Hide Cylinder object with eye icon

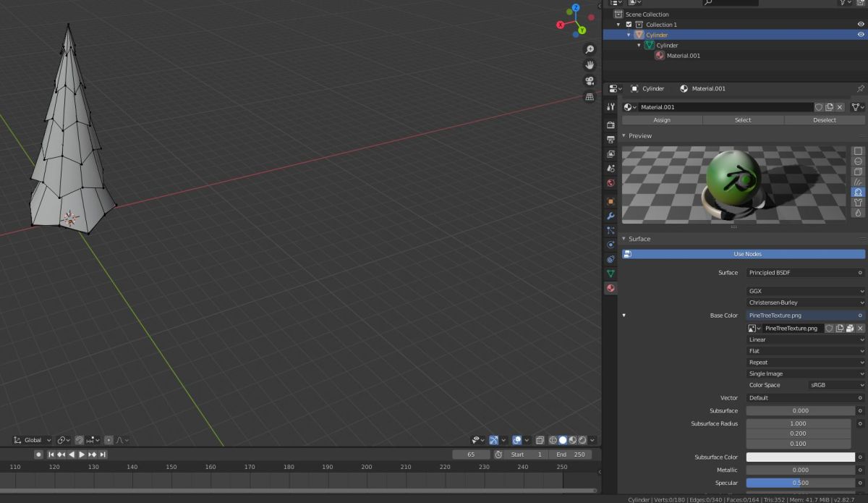pyautogui.click(x=861, y=35)
